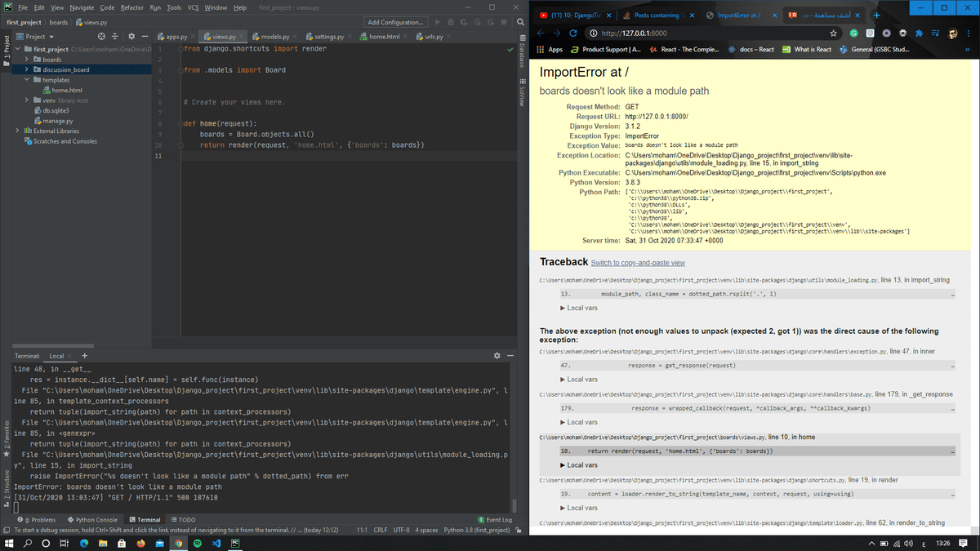Toggle the read-only lock icon in status bar
The image size is (980, 551).
pos(516,530)
